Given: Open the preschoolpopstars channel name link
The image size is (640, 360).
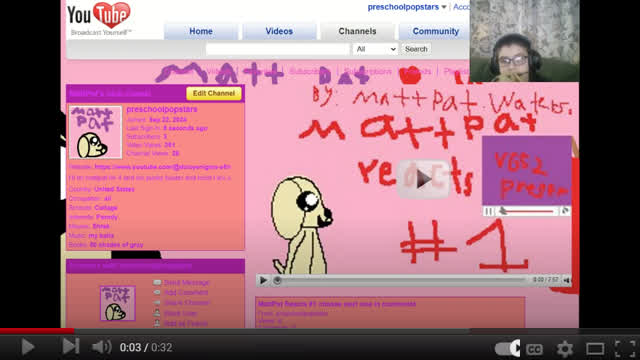Looking at the screenshot, I should 162,109.
